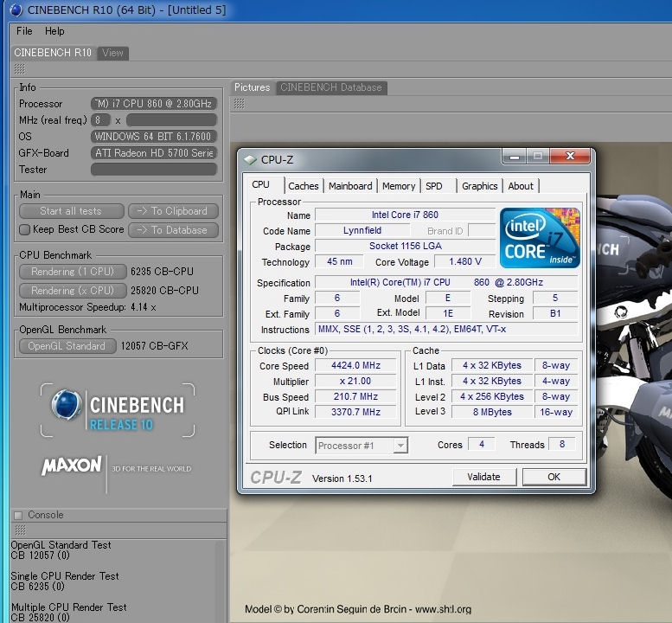Screen dimensions: 672x623
Task: Open the Mainboard tab in CPU-Z
Action: pos(350,186)
